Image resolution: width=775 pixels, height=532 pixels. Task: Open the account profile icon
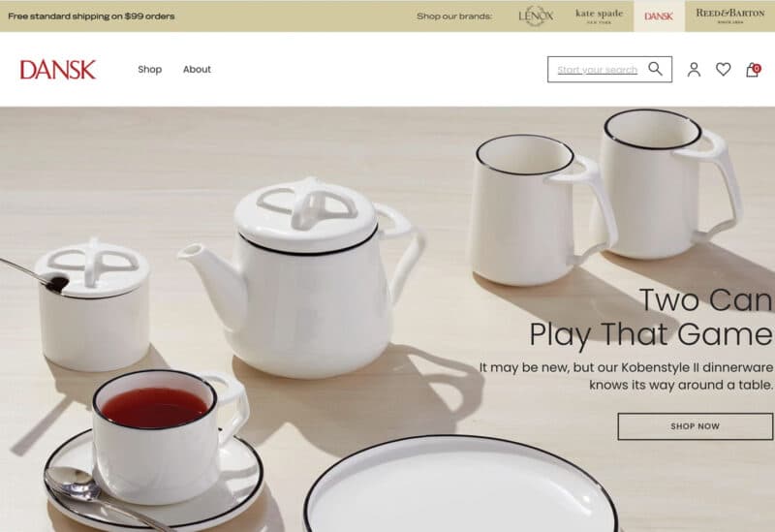tap(694, 69)
